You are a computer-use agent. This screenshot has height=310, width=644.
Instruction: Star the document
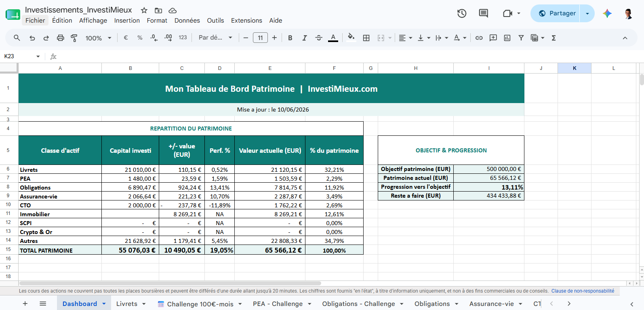144,10
